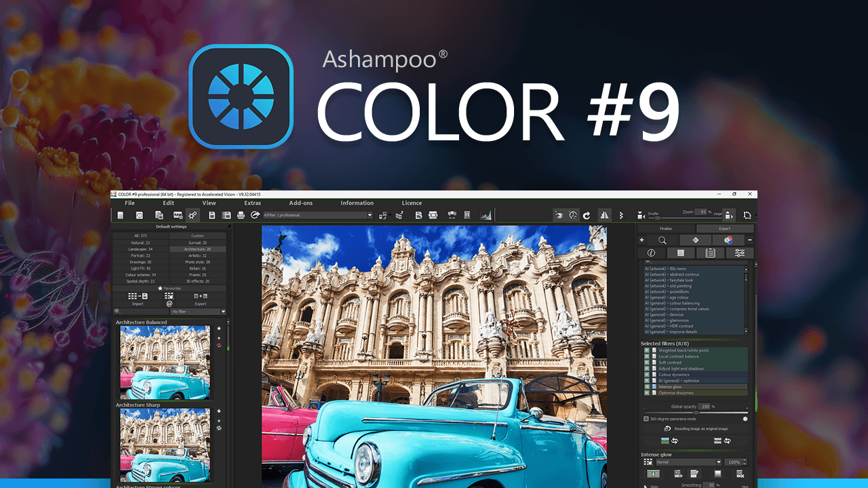868x488 pixels.
Task: Uncheck the Local contrast balance filter
Action: point(647,357)
